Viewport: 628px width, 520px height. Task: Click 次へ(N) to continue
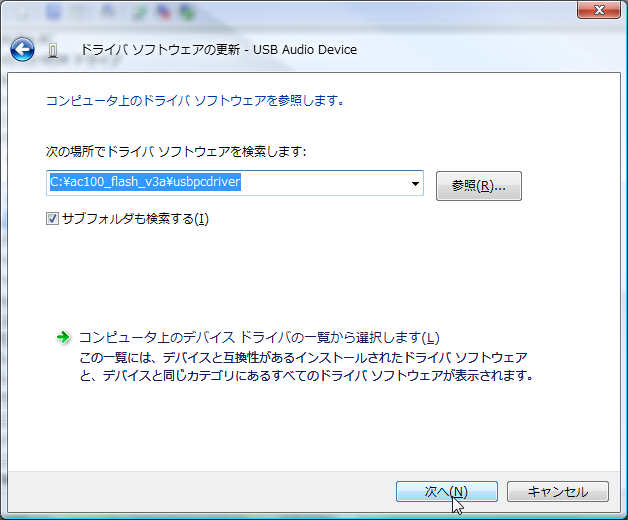coord(447,491)
